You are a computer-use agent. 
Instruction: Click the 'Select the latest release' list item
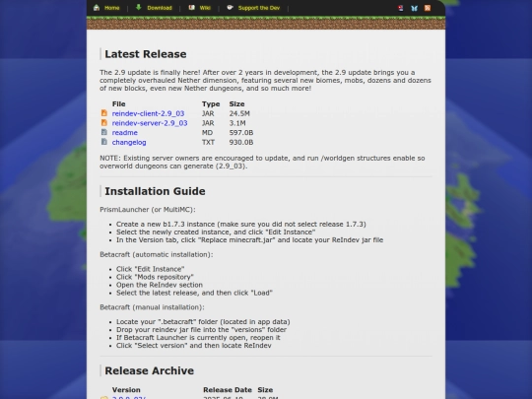[194, 293]
